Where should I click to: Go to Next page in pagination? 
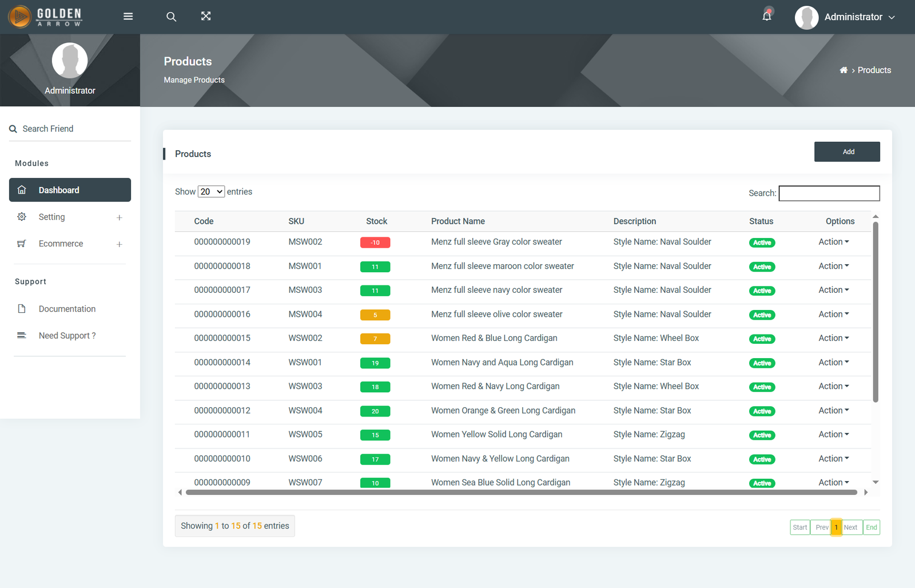pos(850,527)
